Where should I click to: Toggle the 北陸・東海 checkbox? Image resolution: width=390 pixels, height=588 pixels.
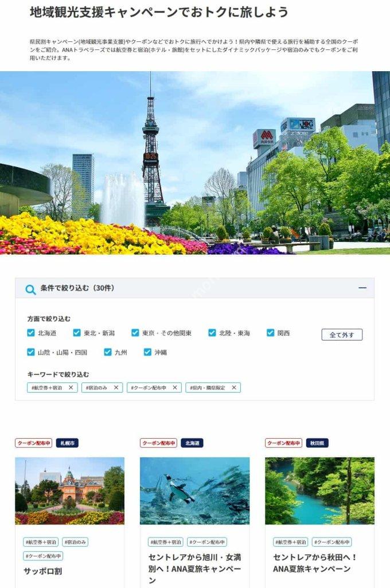[212, 332]
